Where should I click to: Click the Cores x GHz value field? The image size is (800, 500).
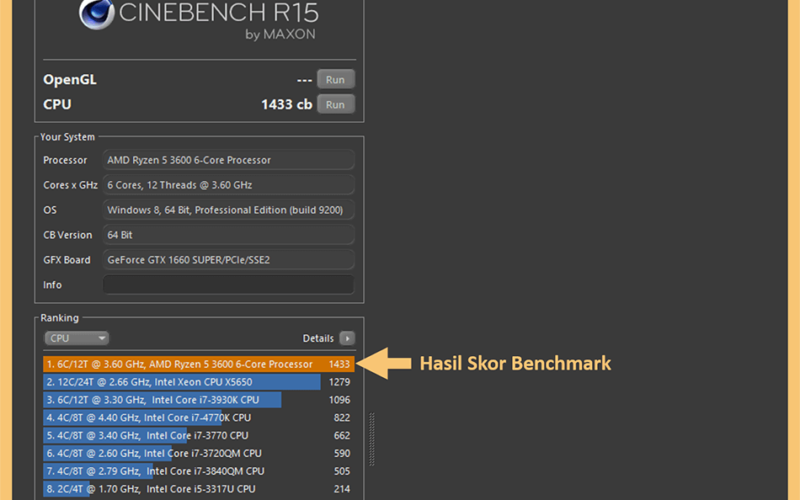pos(228,185)
